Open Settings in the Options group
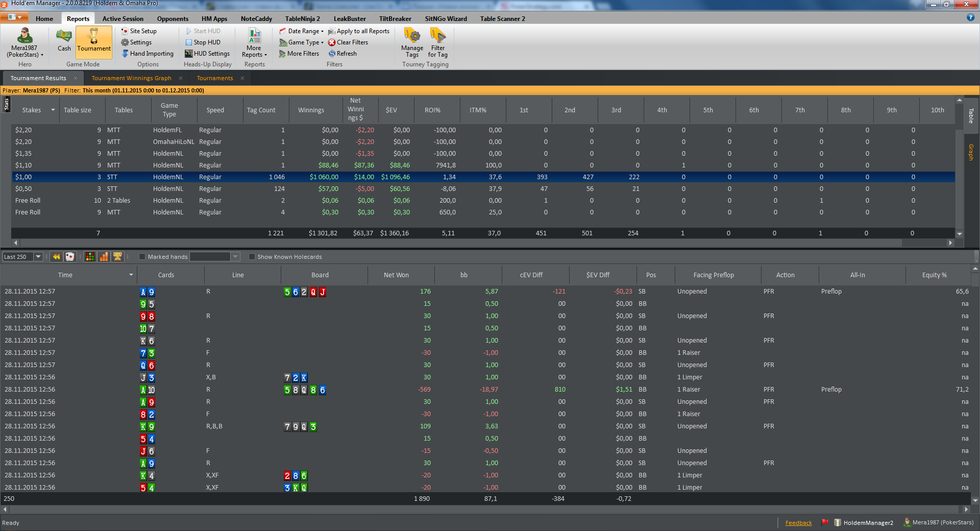The height and width of the screenshot is (531, 980). click(x=136, y=42)
